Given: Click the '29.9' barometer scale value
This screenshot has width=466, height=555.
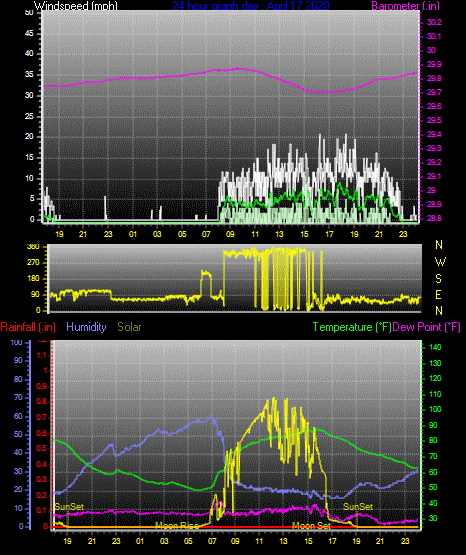Looking at the screenshot, I should coord(434,64).
